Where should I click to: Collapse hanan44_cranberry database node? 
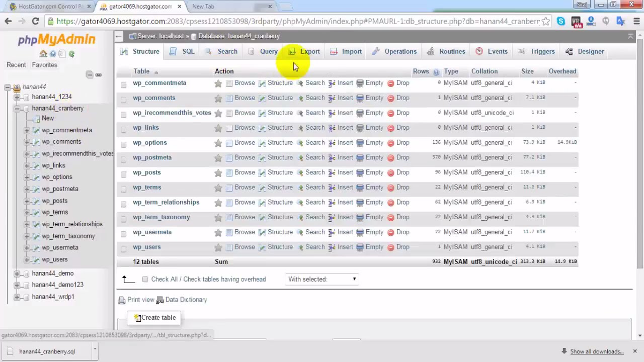pyautogui.click(x=17, y=109)
